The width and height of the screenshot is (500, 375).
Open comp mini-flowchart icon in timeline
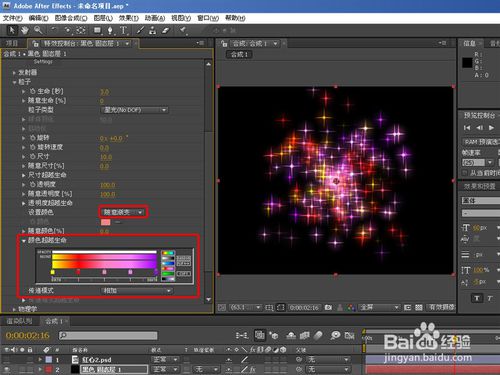[242, 335]
